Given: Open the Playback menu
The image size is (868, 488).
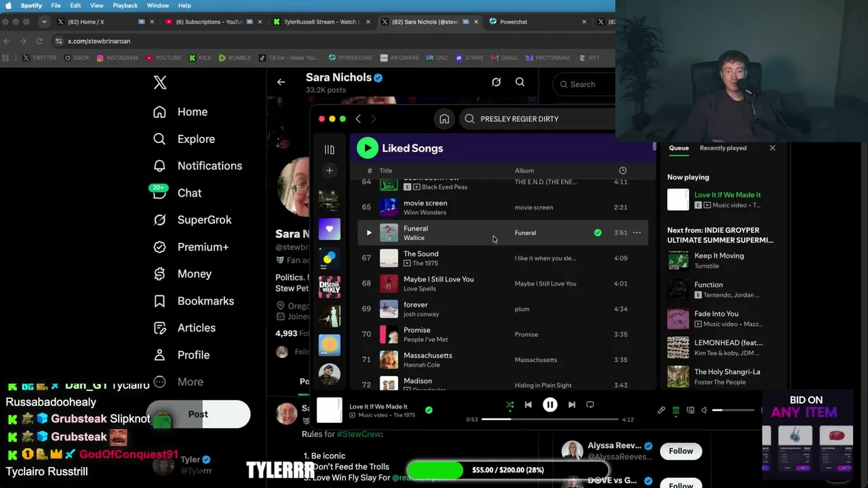Looking at the screenshot, I should (125, 5).
